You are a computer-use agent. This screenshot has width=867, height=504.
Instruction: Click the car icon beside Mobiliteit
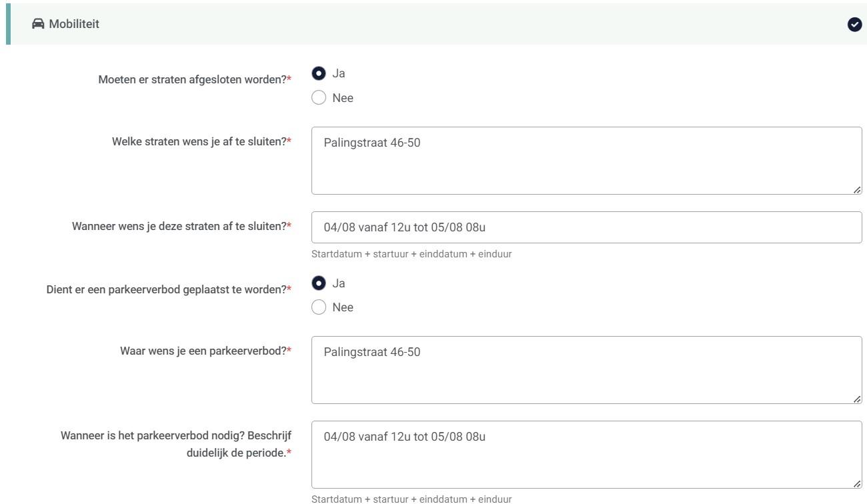click(x=38, y=24)
